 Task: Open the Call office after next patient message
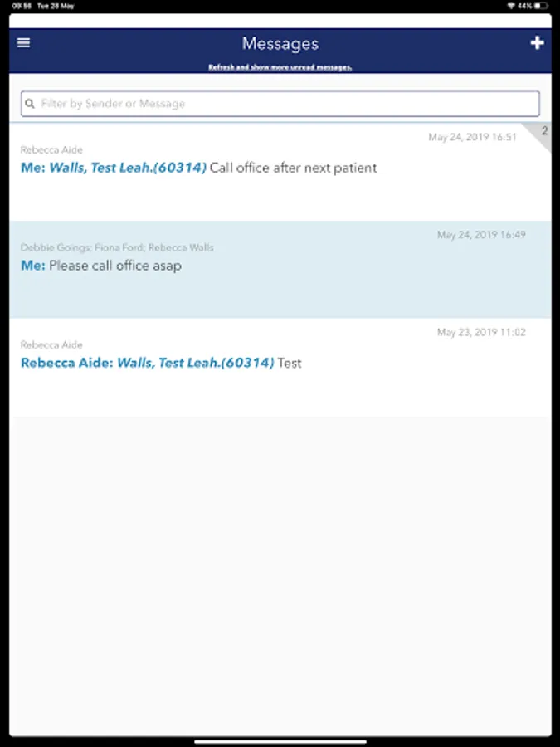click(x=280, y=172)
